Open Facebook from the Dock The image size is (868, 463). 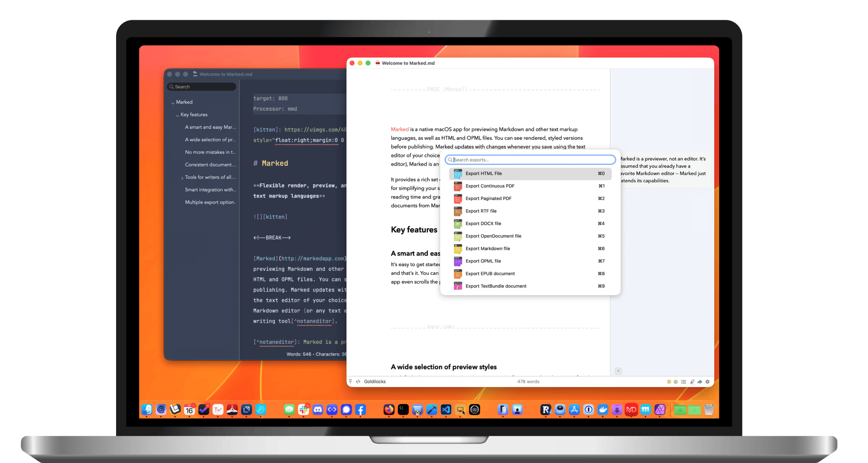(x=361, y=410)
